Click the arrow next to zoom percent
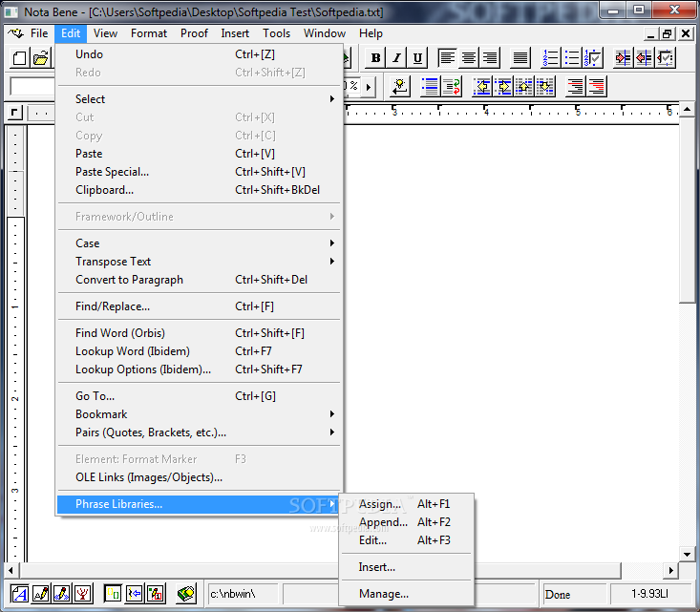This screenshot has height=612, width=700. click(x=369, y=87)
